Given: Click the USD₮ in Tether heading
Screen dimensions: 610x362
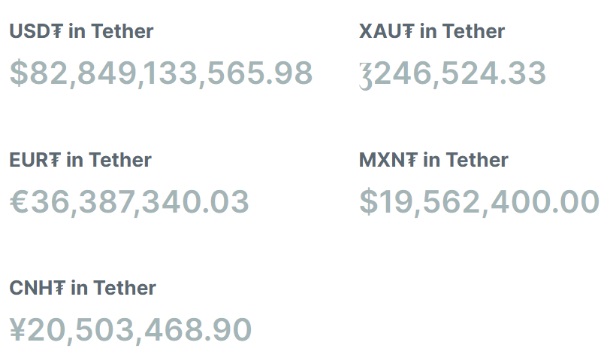Looking at the screenshot, I should point(81,31).
